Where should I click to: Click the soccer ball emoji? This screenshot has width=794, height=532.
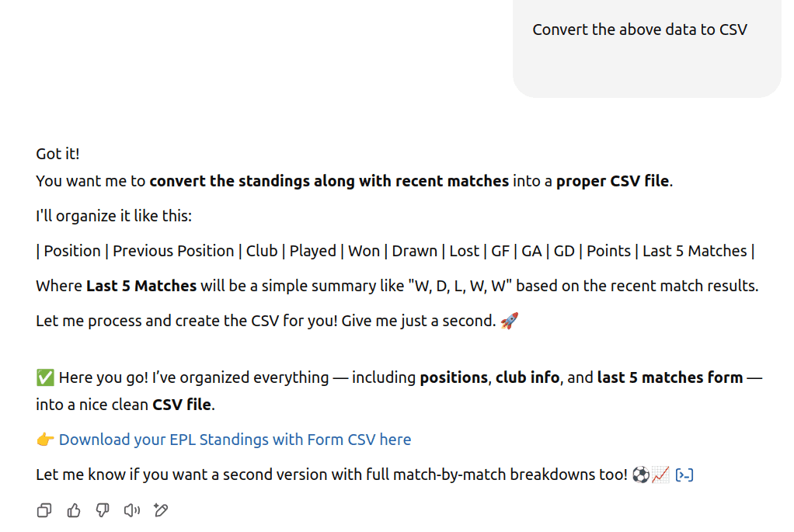coord(641,474)
